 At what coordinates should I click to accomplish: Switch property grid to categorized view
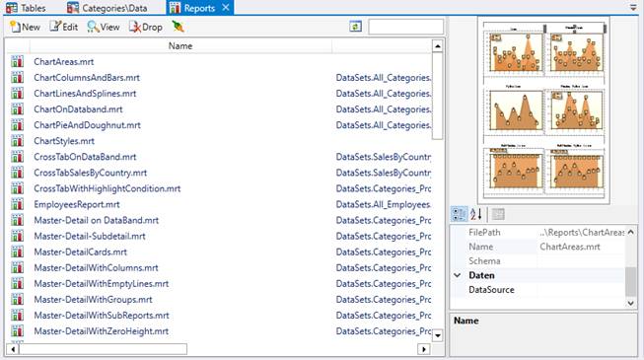point(459,214)
